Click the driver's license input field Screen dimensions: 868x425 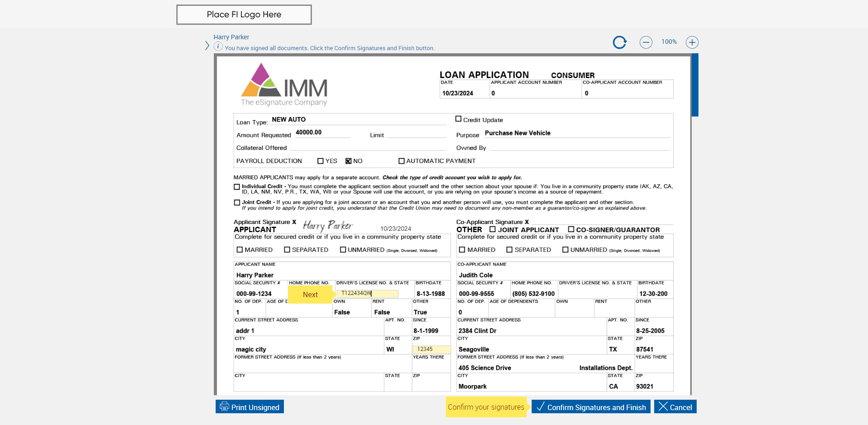tap(368, 294)
